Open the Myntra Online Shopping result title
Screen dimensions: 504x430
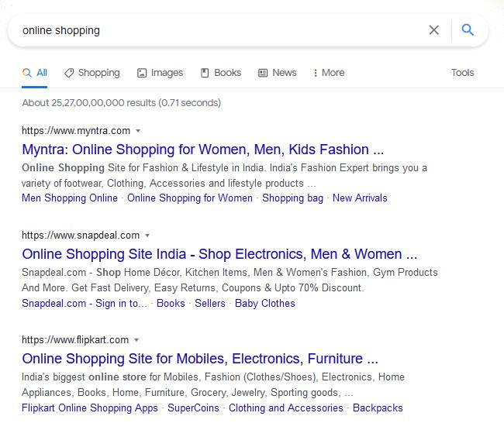(203, 150)
